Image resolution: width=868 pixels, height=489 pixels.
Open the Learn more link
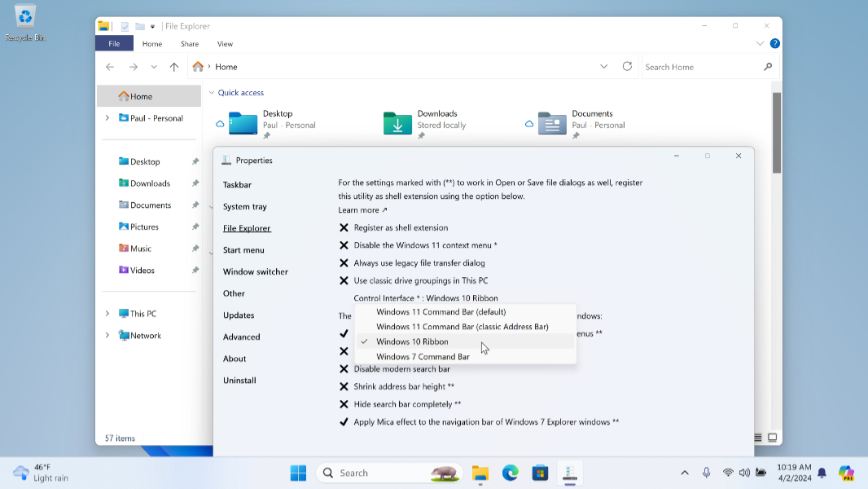(x=362, y=209)
